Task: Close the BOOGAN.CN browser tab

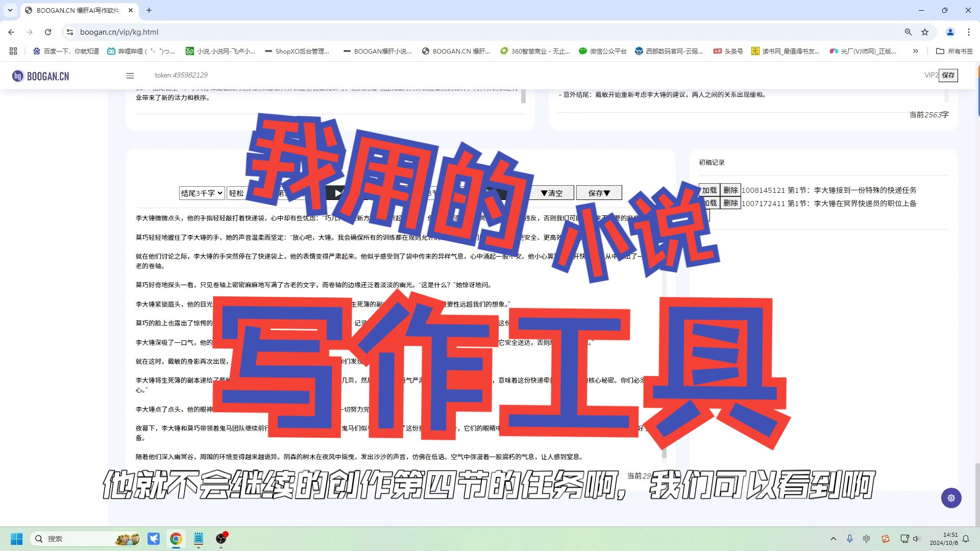Action: [131, 10]
